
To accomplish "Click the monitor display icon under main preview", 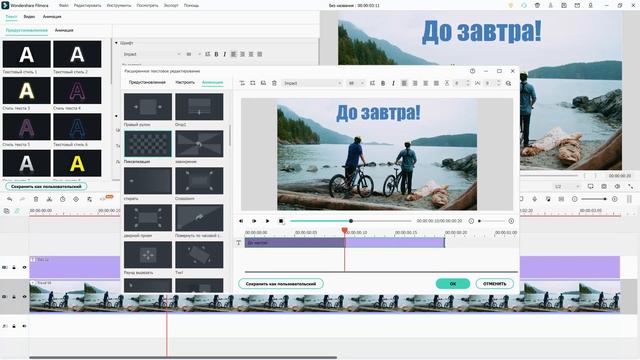I will (x=591, y=187).
